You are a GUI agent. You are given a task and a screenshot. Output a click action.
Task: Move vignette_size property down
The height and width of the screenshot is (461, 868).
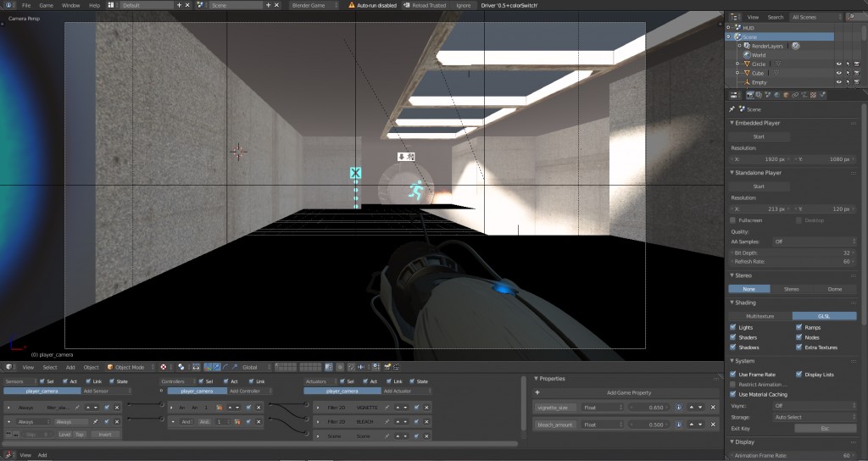click(700, 408)
